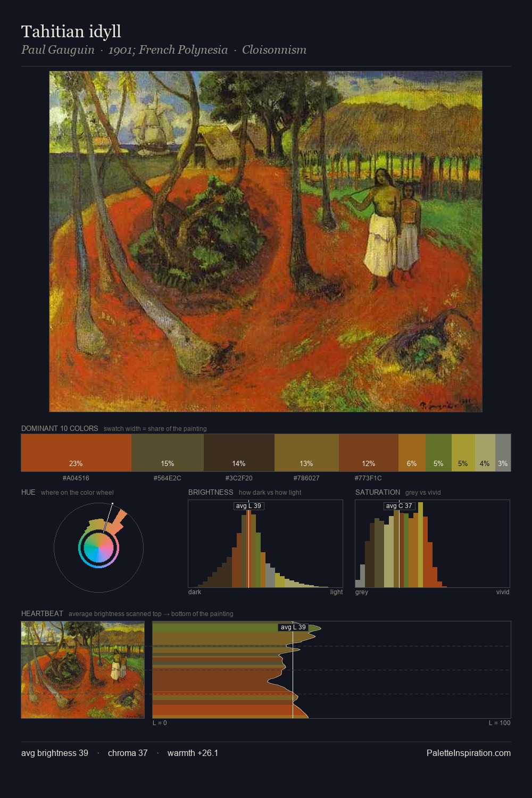Click the #A04516 hex code
Viewport: 532px width, 798px height.
(76, 478)
